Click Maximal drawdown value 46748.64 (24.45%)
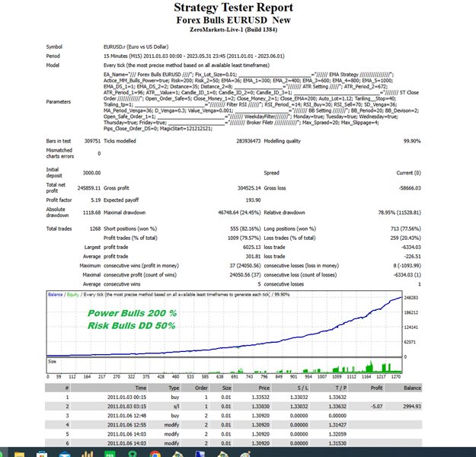The height and width of the screenshot is (457, 476). 239,213
